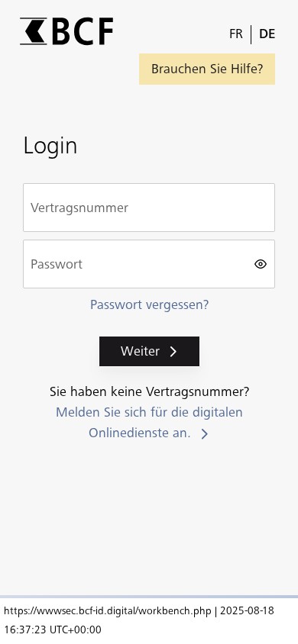
Task: Click the BCF wordmark letters
Action: pyautogui.click(x=83, y=31)
